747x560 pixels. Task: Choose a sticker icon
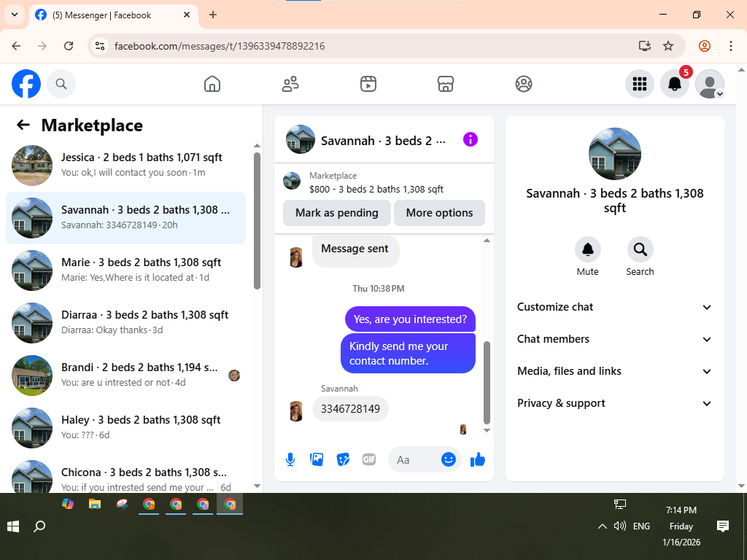[343, 459]
